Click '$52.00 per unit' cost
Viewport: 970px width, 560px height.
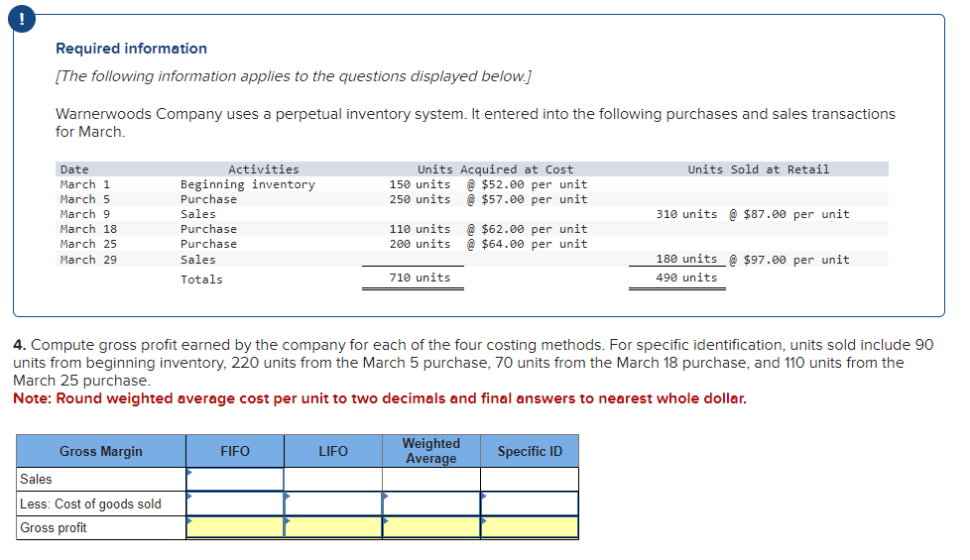click(535, 184)
